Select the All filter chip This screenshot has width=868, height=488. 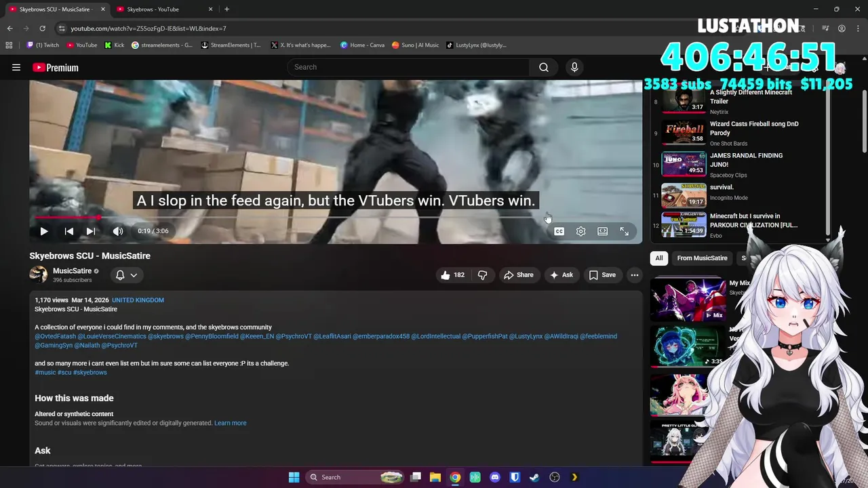pos(658,258)
